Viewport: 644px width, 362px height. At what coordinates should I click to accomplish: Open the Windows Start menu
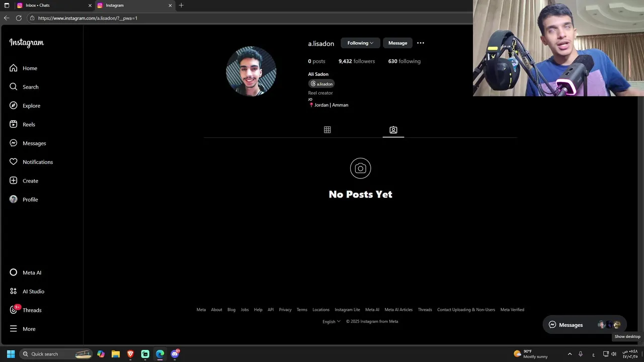pyautogui.click(x=11, y=354)
